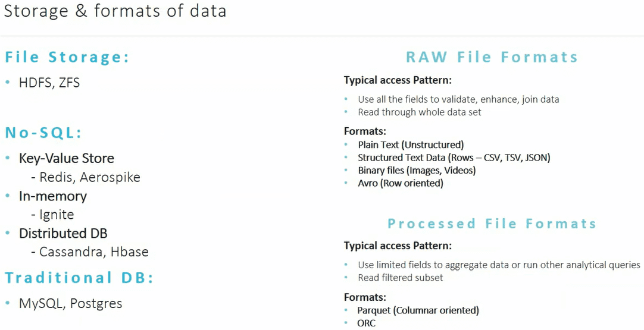This screenshot has height=330, width=644.
Task: Select the "Traditional DB:" heading
Action: pos(79,278)
